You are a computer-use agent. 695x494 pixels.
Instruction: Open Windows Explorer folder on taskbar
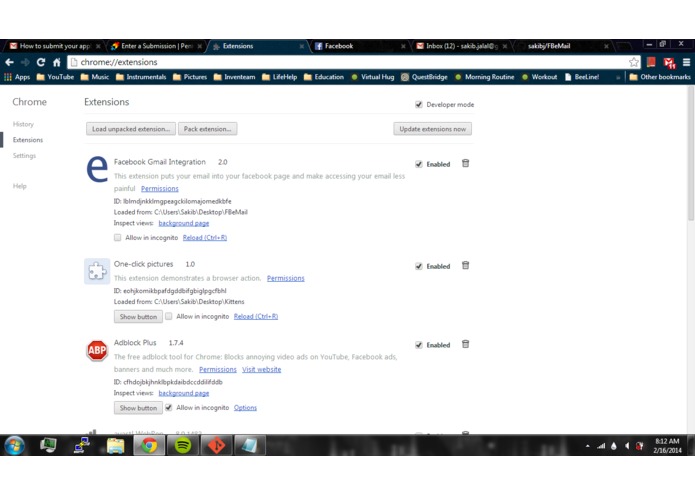coord(116,445)
